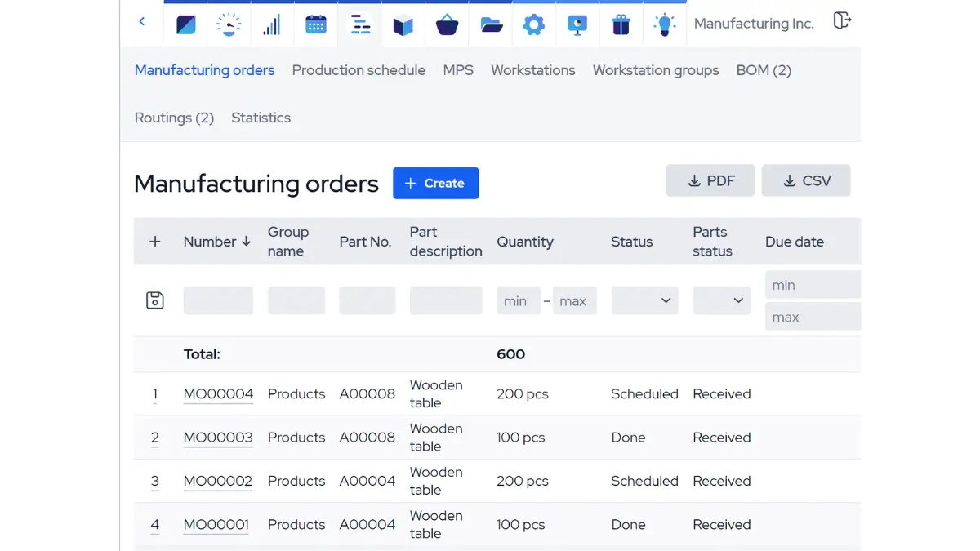This screenshot has height=551, width=980.
Task: Click the Create button
Action: [x=435, y=183]
